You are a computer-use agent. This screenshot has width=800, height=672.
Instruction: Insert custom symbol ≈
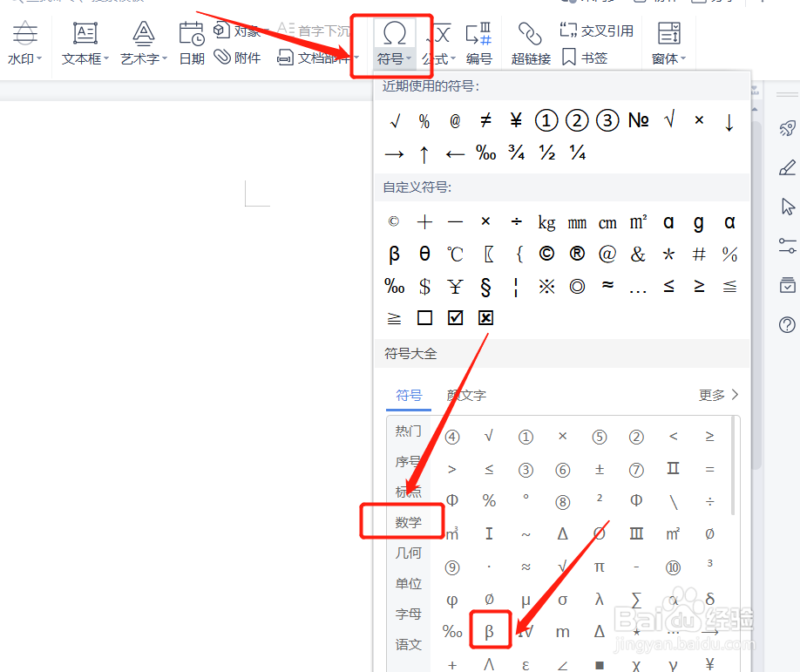coord(607,285)
